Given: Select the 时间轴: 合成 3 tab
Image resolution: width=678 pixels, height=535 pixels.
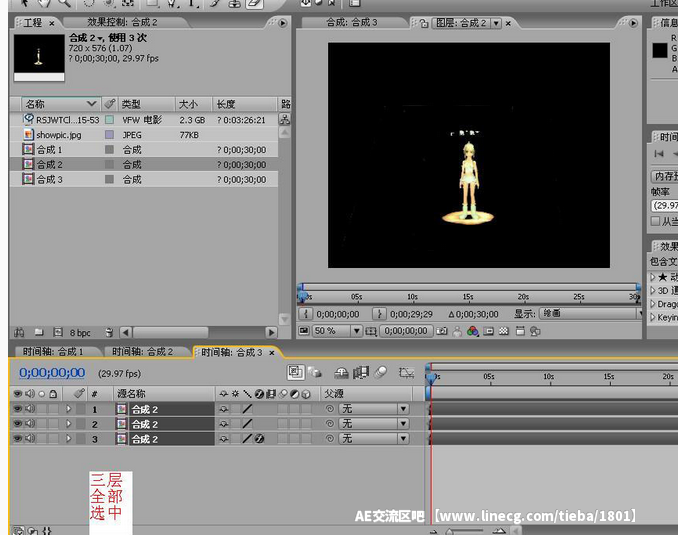Looking at the screenshot, I should [x=232, y=352].
